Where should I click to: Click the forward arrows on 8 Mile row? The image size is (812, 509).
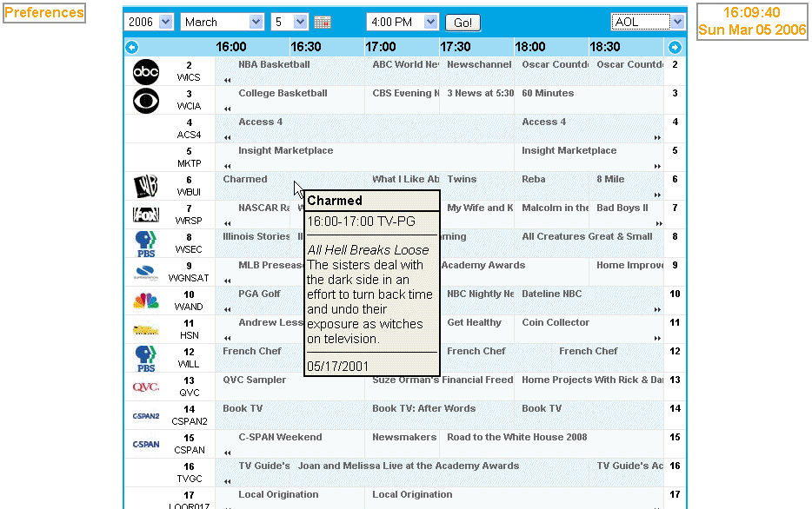point(657,195)
